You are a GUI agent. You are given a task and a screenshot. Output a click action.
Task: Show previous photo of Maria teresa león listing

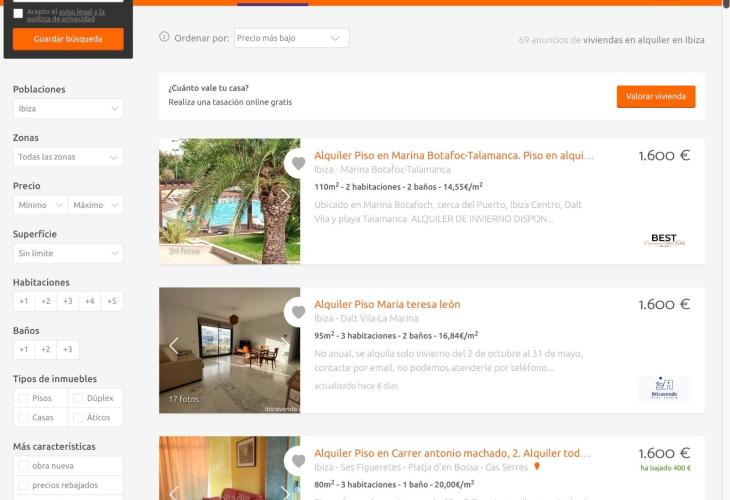point(174,346)
